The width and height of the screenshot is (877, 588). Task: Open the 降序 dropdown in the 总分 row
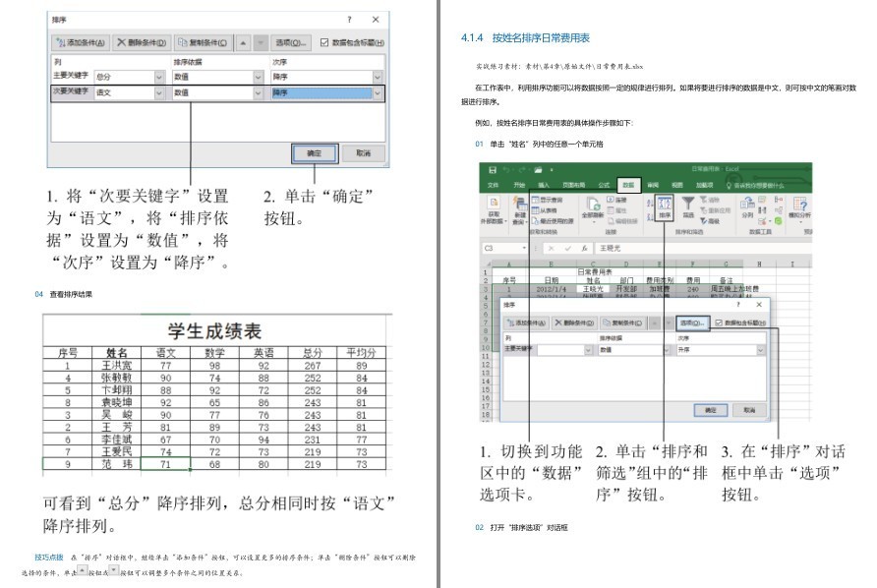coord(379,77)
